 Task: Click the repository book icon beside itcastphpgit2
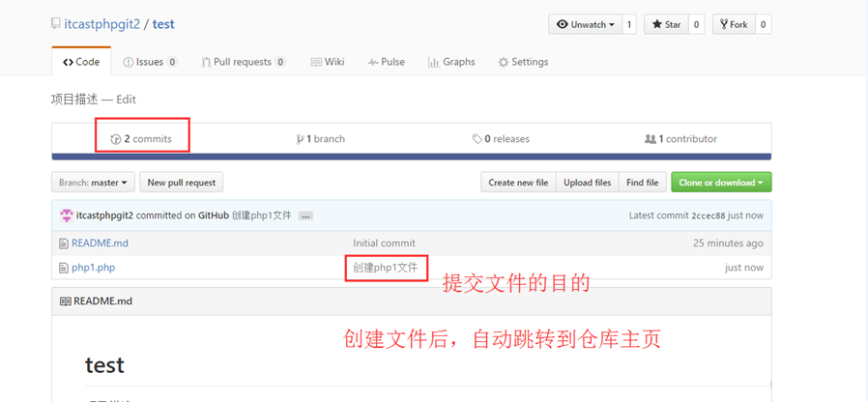click(55, 24)
